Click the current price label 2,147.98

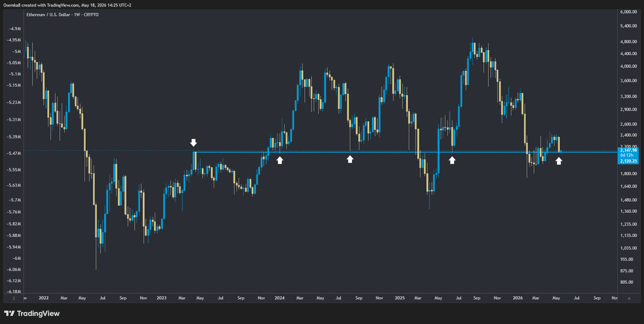(x=629, y=150)
